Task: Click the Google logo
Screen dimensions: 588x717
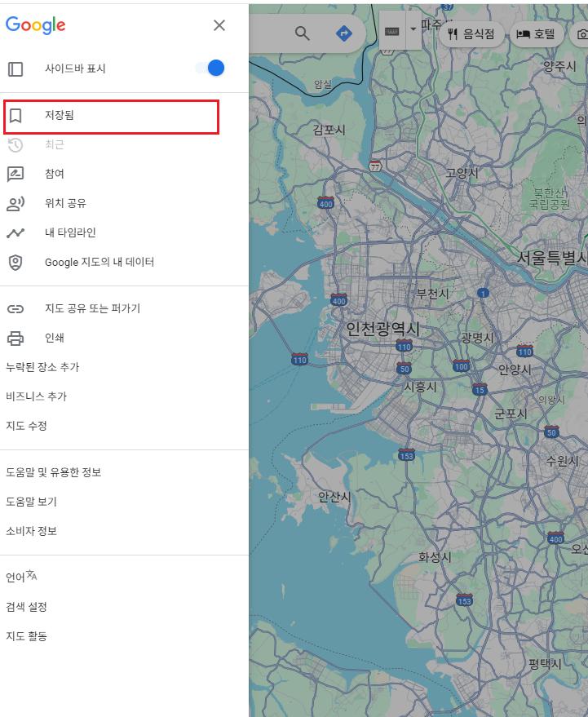Action: (x=36, y=25)
